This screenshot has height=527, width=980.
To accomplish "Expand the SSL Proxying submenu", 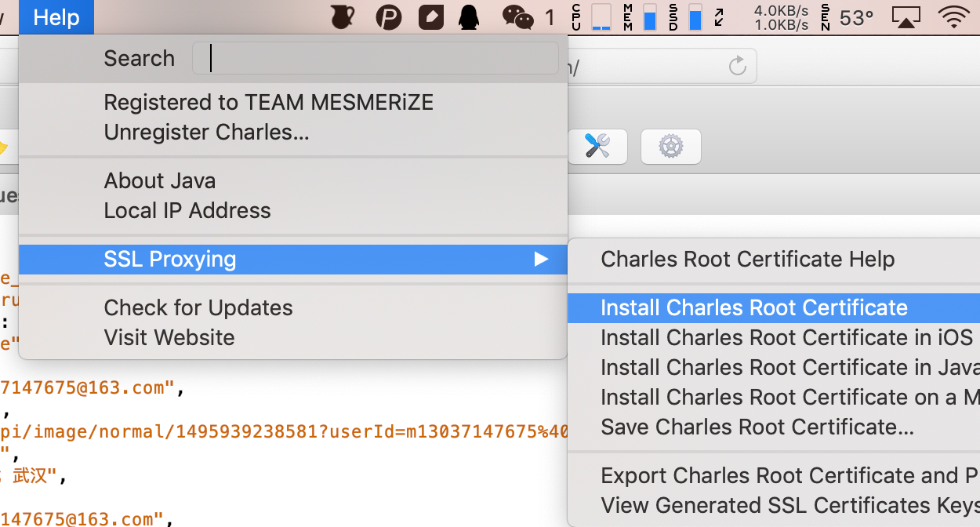I will [293, 260].
